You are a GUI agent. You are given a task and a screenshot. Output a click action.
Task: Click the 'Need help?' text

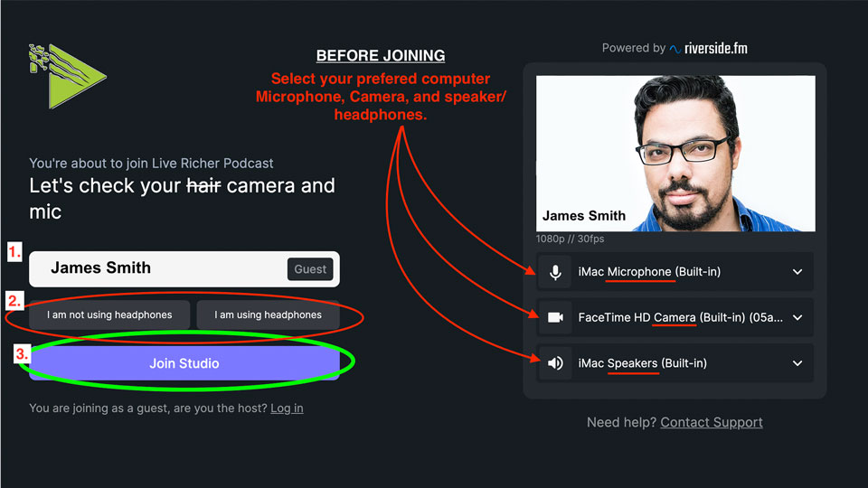point(622,422)
